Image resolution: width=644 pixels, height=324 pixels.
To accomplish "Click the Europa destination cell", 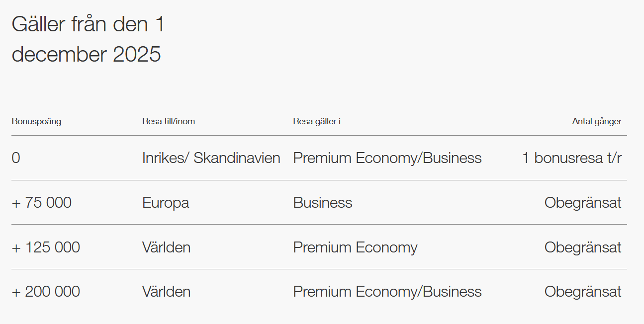I will pos(166,203).
